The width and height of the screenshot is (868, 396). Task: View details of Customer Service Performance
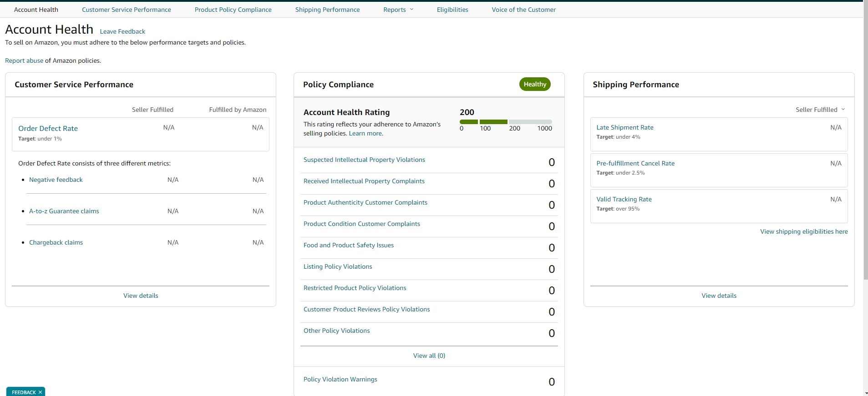tap(141, 296)
